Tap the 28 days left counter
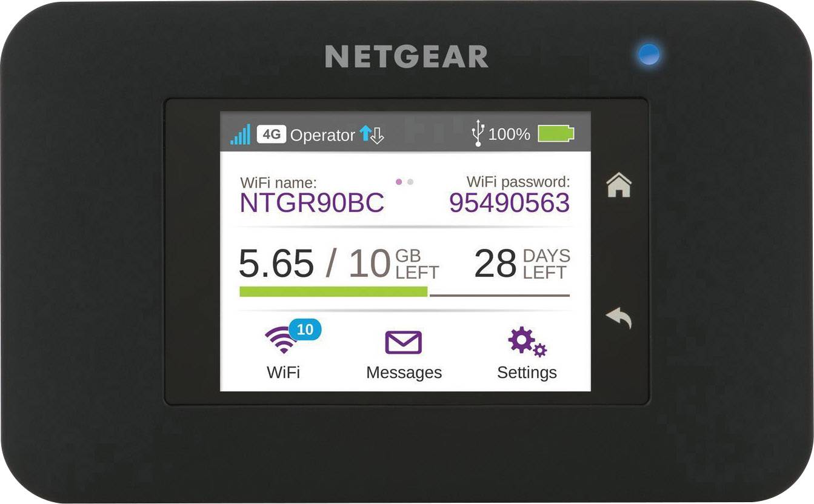Viewport: 814px width, 504px height. 522,264
